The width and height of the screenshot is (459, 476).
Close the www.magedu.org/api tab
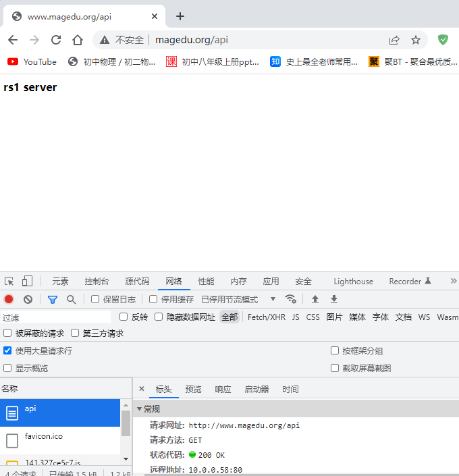click(x=155, y=16)
